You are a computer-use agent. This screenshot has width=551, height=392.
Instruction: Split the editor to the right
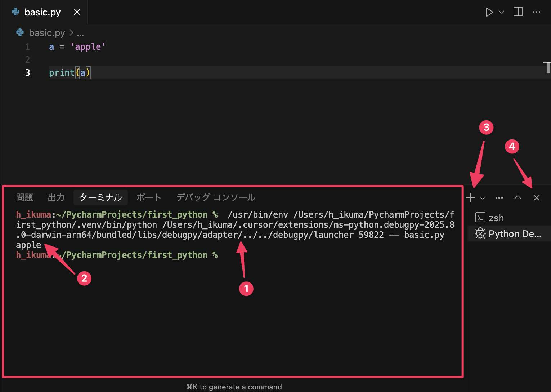coord(518,12)
